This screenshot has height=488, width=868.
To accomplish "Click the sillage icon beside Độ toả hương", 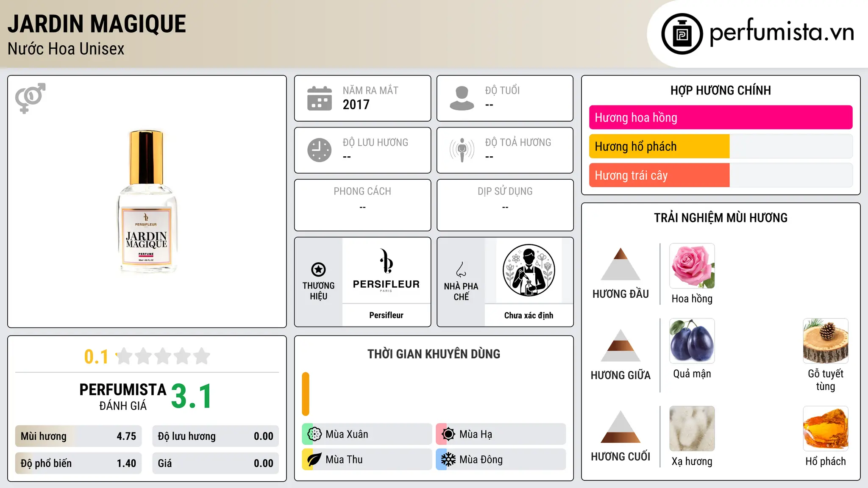I will pos(462,150).
